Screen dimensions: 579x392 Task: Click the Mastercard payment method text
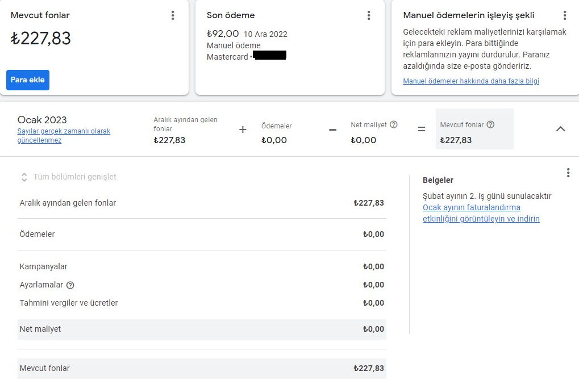pyautogui.click(x=227, y=57)
